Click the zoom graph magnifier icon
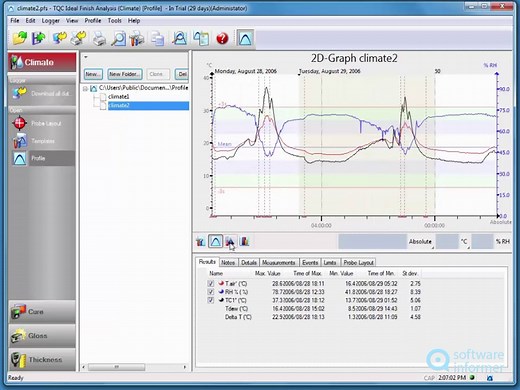 tap(179, 38)
